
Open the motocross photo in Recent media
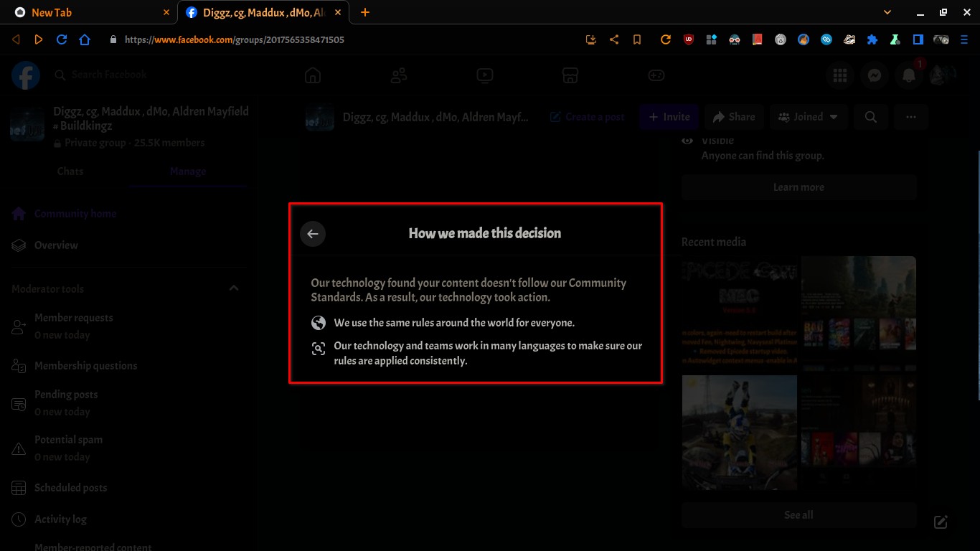pos(739,433)
